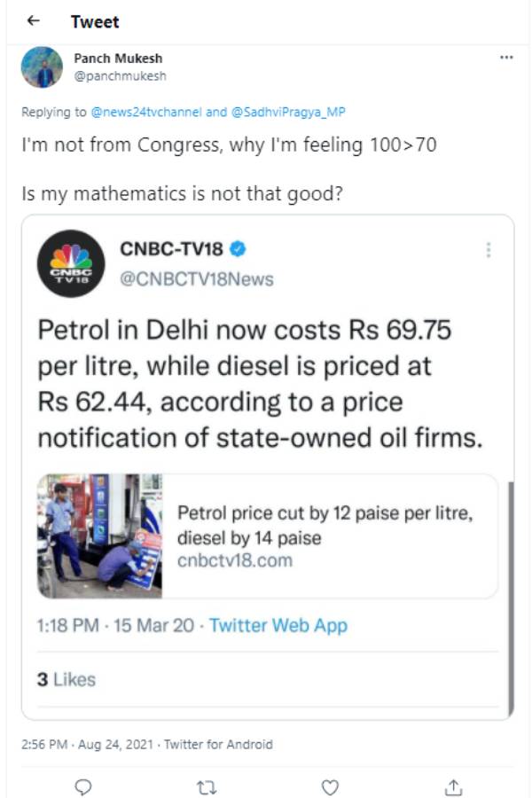The image size is (532, 798).
Task: Open the three-dot more options menu
Action: coord(506,58)
